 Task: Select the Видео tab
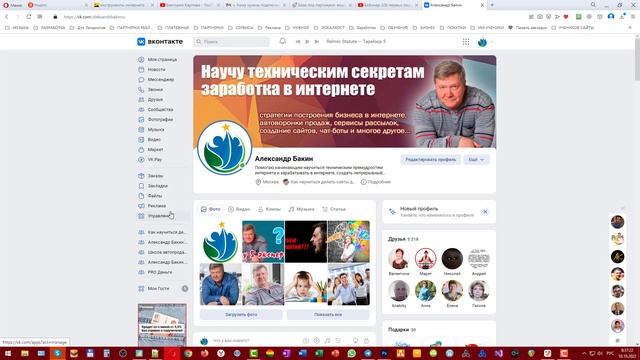239,209
